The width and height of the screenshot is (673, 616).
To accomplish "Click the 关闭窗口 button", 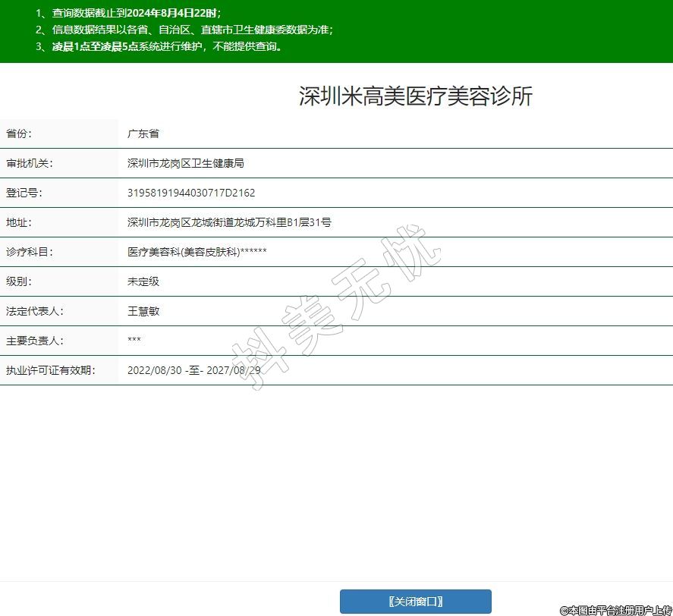I will (415, 602).
